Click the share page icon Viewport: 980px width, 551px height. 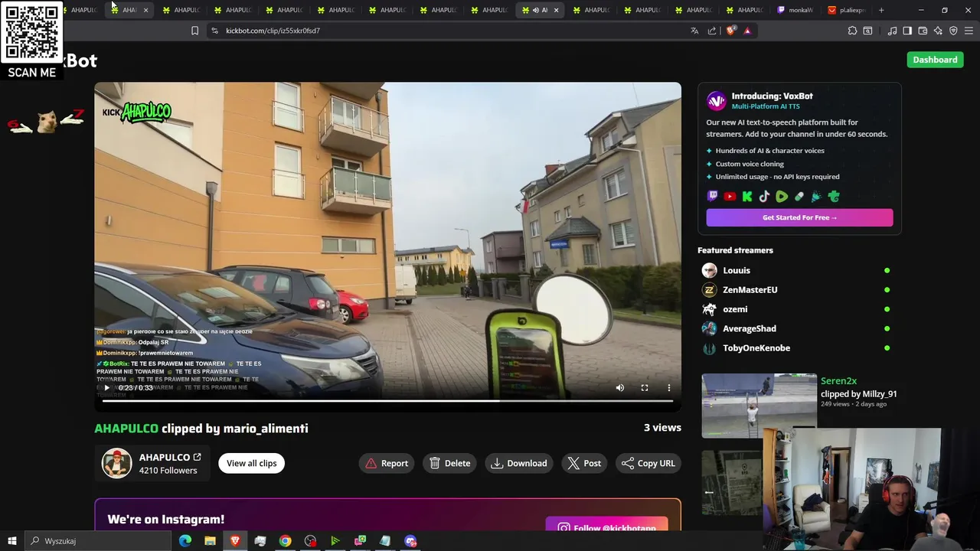coord(712,31)
